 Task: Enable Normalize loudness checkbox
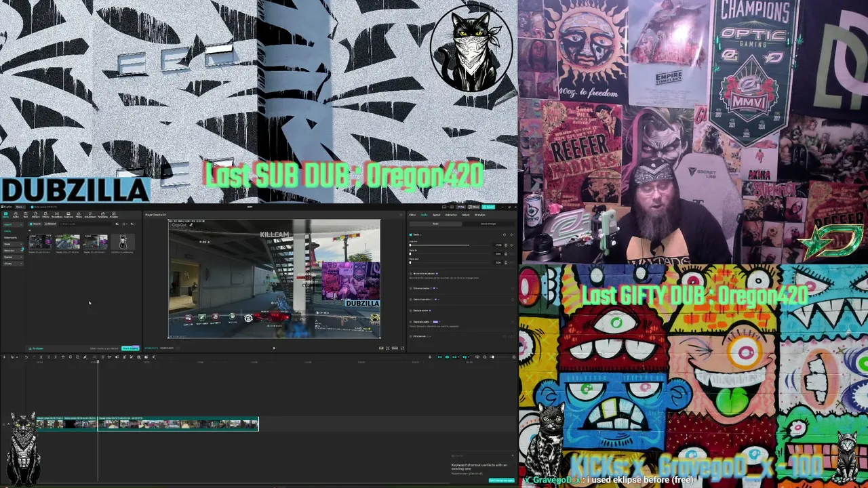pos(411,274)
